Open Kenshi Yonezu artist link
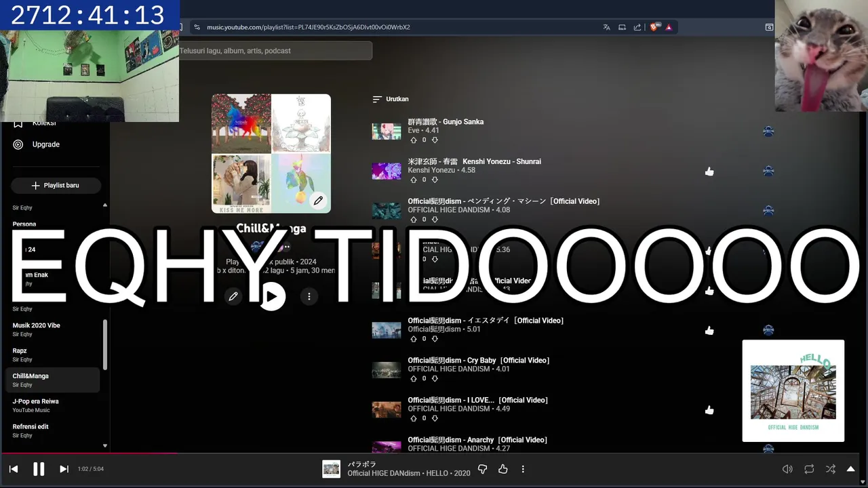This screenshot has width=868, height=488. tap(431, 170)
